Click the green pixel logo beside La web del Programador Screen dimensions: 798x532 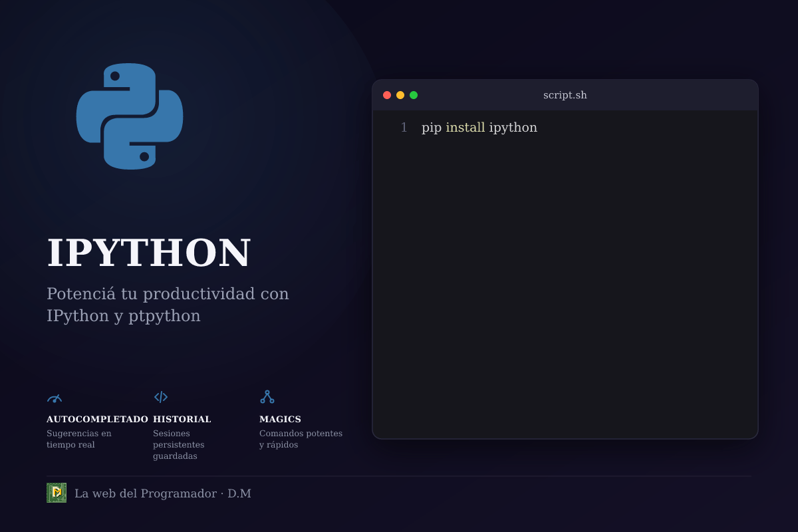57,493
